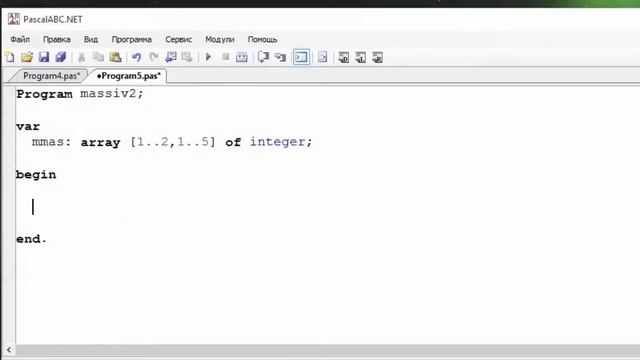Save all files with stacked floppies icon
Screen dimensions: 640x360
(x=61, y=57)
